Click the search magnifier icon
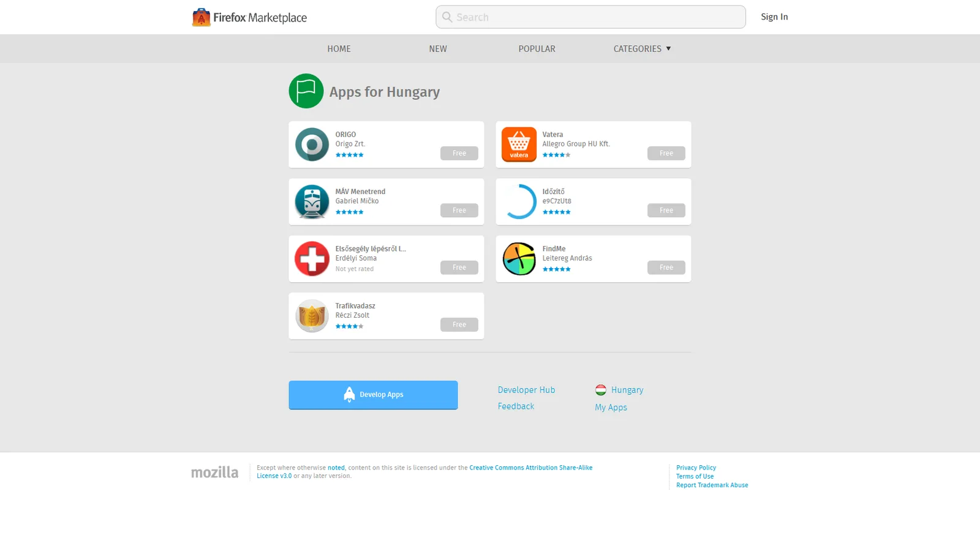The height and width of the screenshot is (538, 980). [x=447, y=17]
